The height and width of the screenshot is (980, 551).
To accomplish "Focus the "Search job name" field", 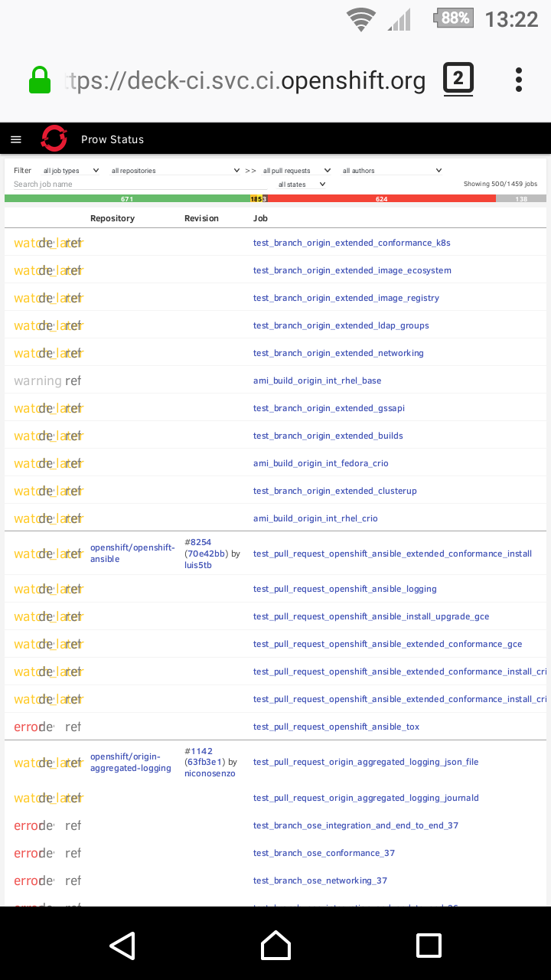I will coord(140,185).
